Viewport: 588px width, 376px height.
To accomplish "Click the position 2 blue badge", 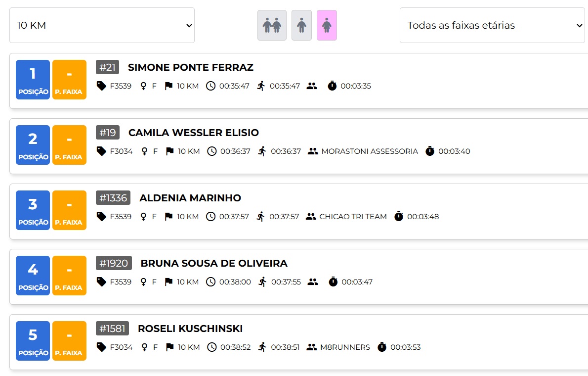I will click(x=33, y=145).
